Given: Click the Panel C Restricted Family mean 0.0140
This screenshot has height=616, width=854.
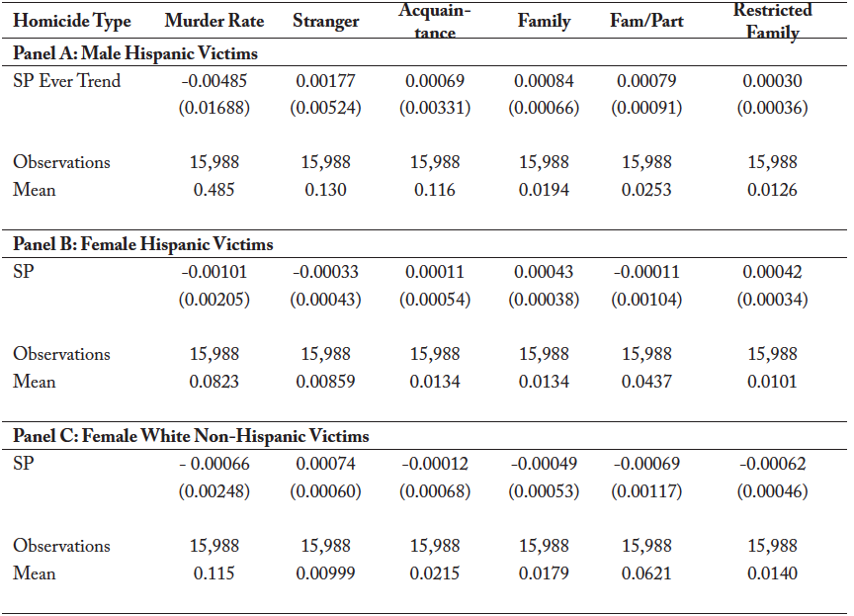Looking at the screenshot, I should pos(773,573).
